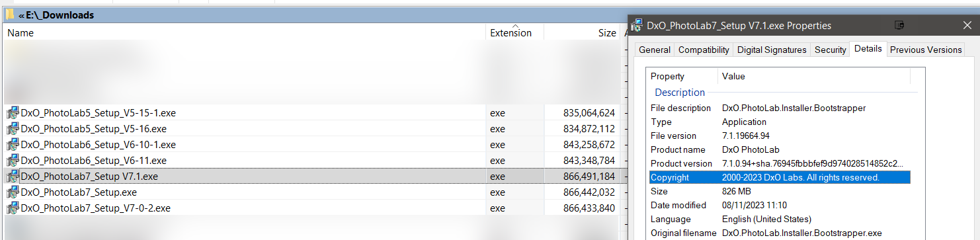Click the Property column header in Details
Viewport: 980px width, 240px height.
point(682,76)
